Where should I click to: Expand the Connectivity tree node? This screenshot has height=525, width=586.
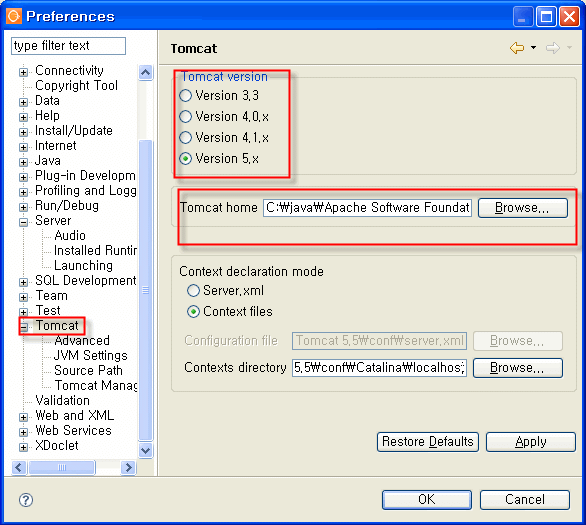pyautogui.click(x=23, y=72)
